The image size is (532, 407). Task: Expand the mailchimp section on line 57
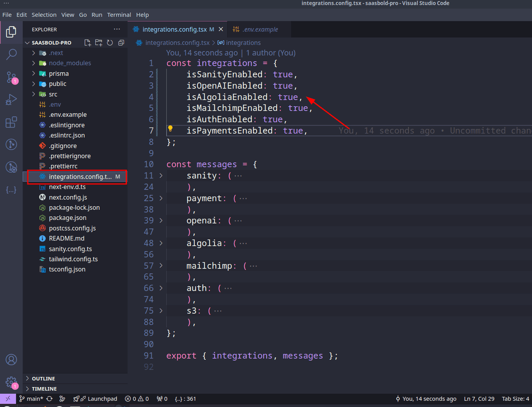(160, 266)
